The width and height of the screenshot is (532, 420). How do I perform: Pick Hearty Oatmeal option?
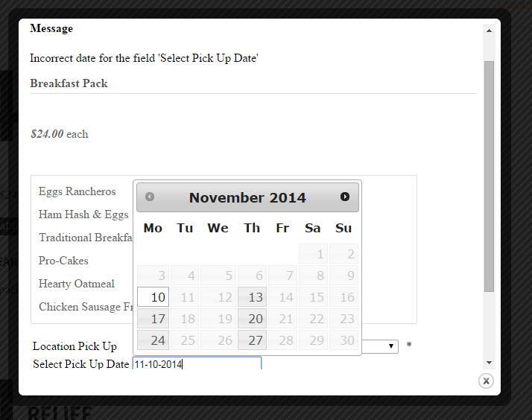[77, 284]
